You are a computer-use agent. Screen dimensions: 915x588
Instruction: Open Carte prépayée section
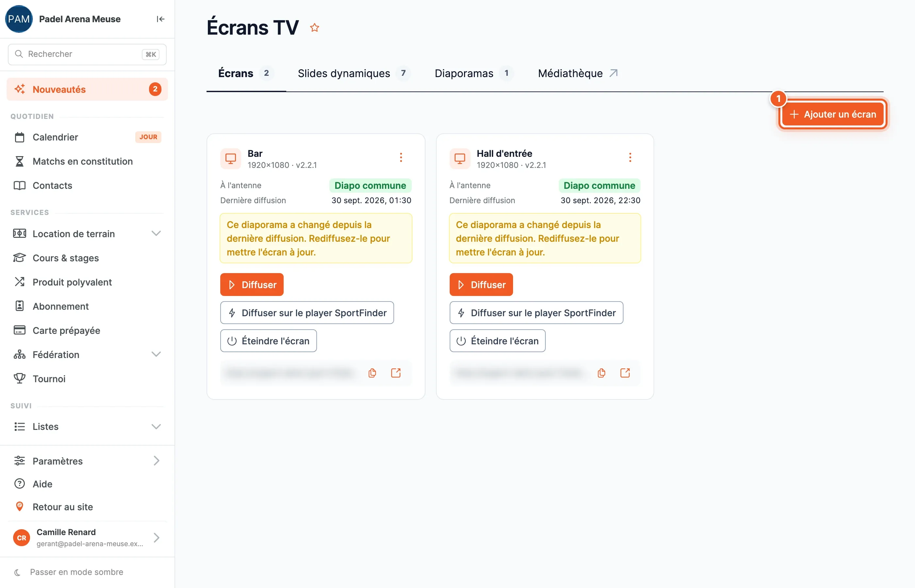[87, 330]
